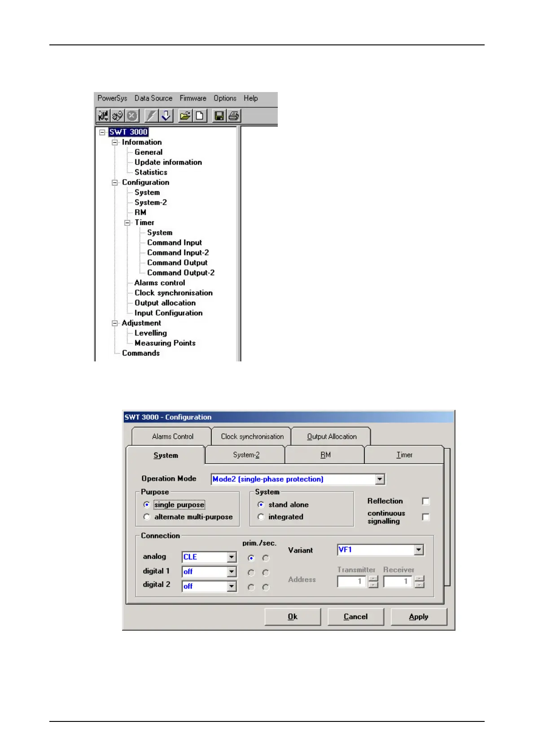Switch to the Alarms Control tab
Screen dimensions: 534x756
(x=172, y=436)
